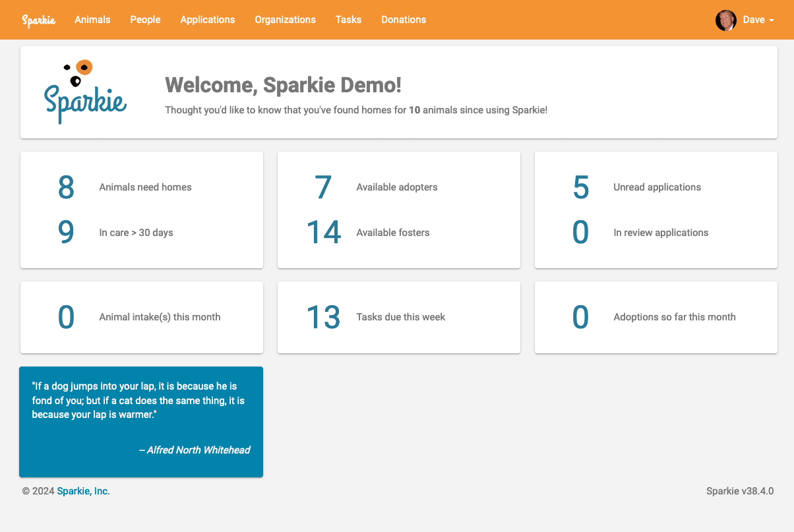Follow the Sparkie, Inc. footer link
Screen dimensions: 794x532
pos(83,491)
